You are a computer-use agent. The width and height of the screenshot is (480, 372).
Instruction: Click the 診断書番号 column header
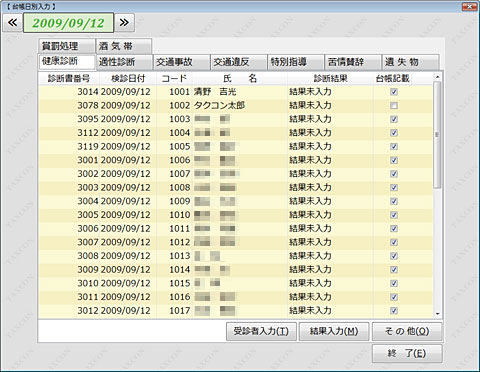coord(69,78)
